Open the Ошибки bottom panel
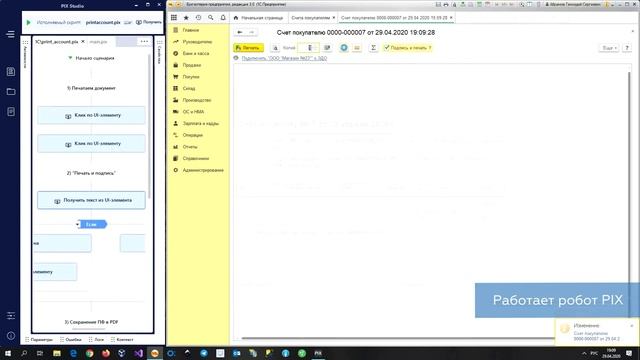The width and height of the screenshot is (640, 360). [71, 340]
